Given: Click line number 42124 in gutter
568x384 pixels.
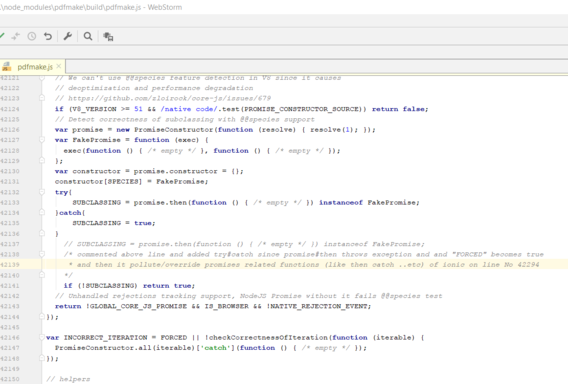Looking at the screenshot, I should 10,109.
